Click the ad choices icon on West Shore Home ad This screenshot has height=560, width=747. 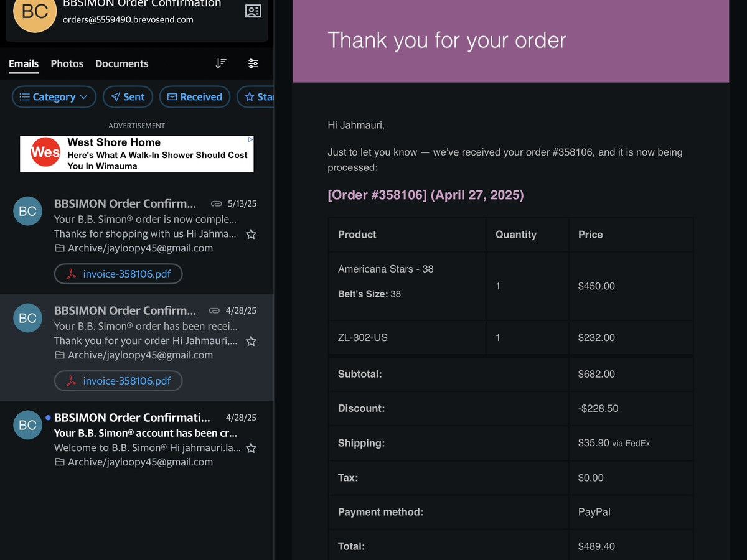coord(250,140)
